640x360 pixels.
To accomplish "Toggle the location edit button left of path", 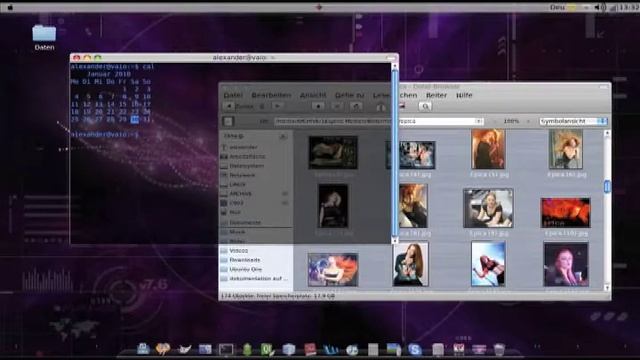I will point(228,121).
